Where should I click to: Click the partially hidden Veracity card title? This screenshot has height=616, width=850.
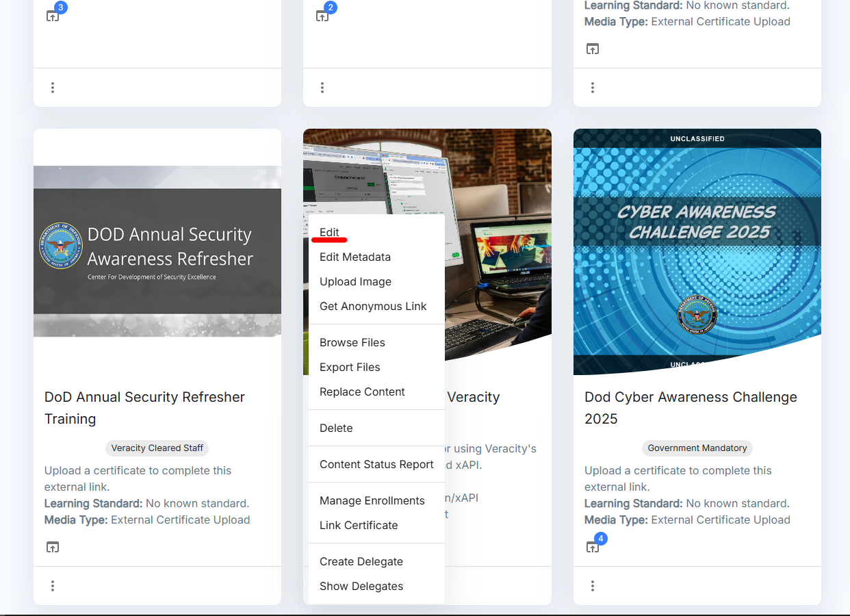coord(474,397)
